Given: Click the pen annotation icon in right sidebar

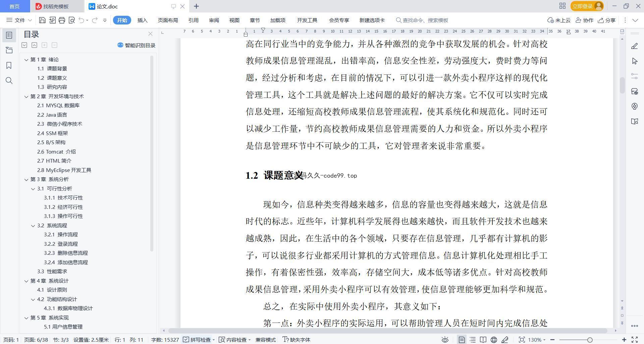Looking at the screenshot, I should (634, 46).
